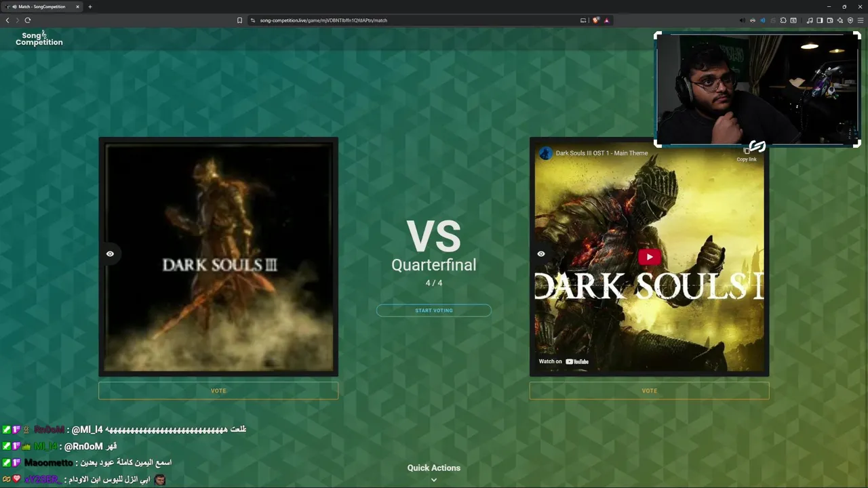Open Leo AI sparkle icon
The image size is (868, 488).
point(840,20)
